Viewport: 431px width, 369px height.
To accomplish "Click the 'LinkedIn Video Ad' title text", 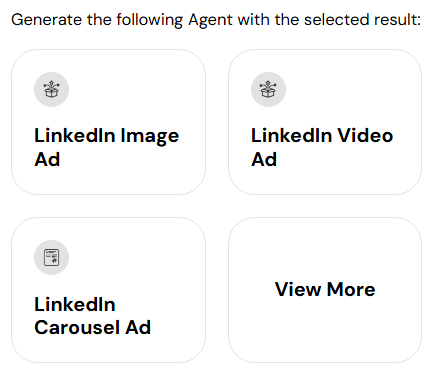I will [x=322, y=147].
